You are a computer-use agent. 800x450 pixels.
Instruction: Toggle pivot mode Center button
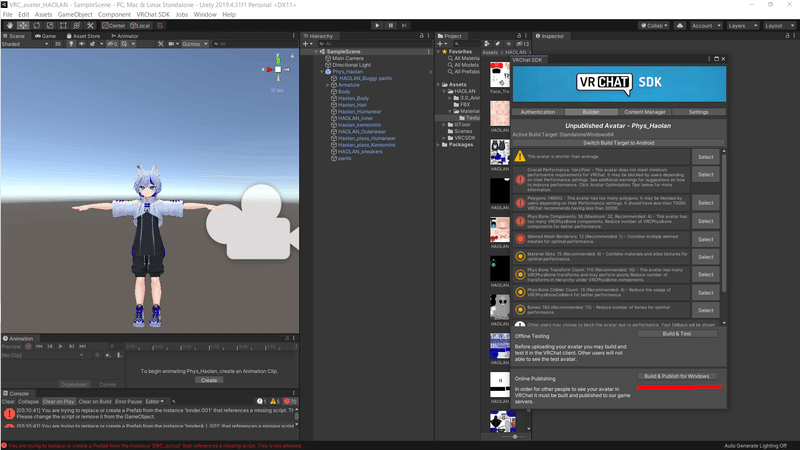point(114,26)
